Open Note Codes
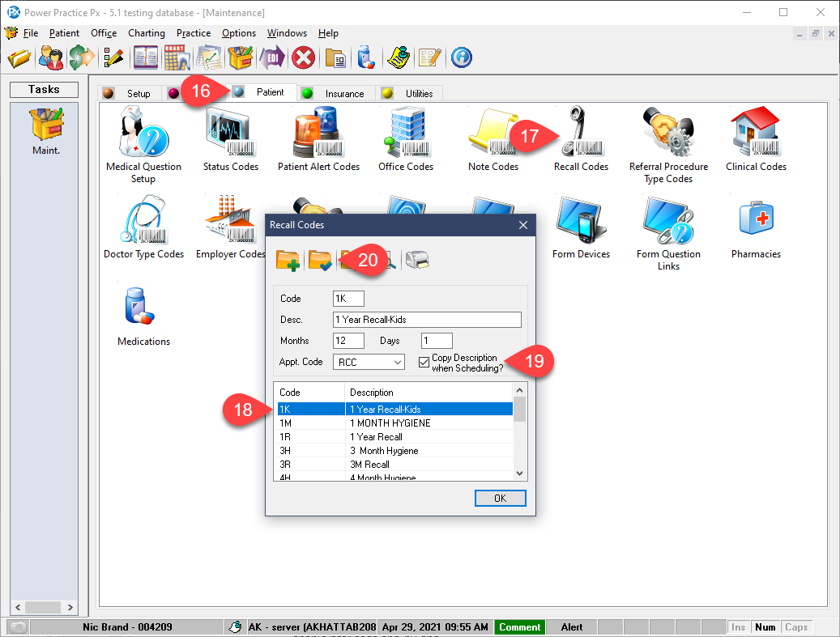The height and width of the screenshot is (637, 840). click(492, 138)
